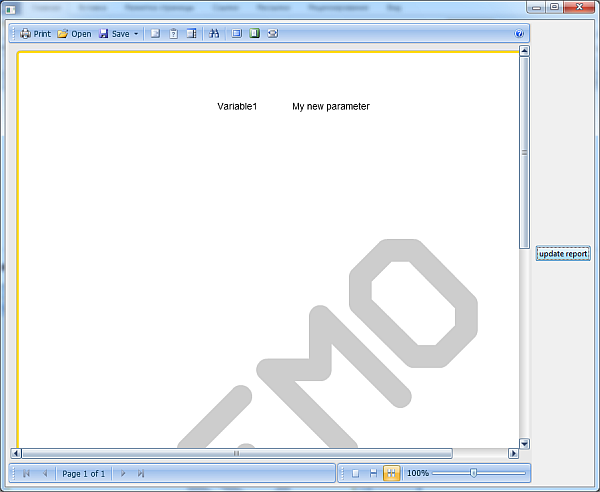
Task: Click the update report button
Action: [x=563, y=254]
